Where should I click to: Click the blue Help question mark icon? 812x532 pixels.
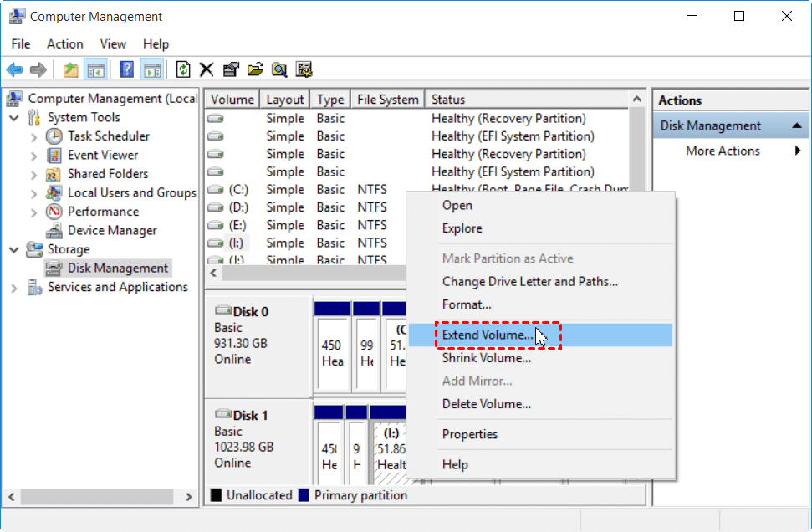[x=127, y=69]
